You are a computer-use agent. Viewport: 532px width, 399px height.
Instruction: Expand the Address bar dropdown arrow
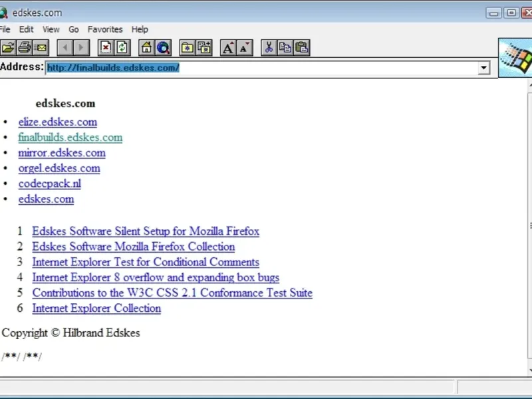[484, 68]
